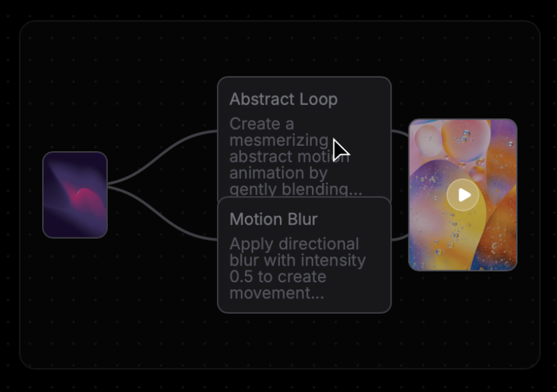Click empty canvas area above the Abstract Loop node

304,50
